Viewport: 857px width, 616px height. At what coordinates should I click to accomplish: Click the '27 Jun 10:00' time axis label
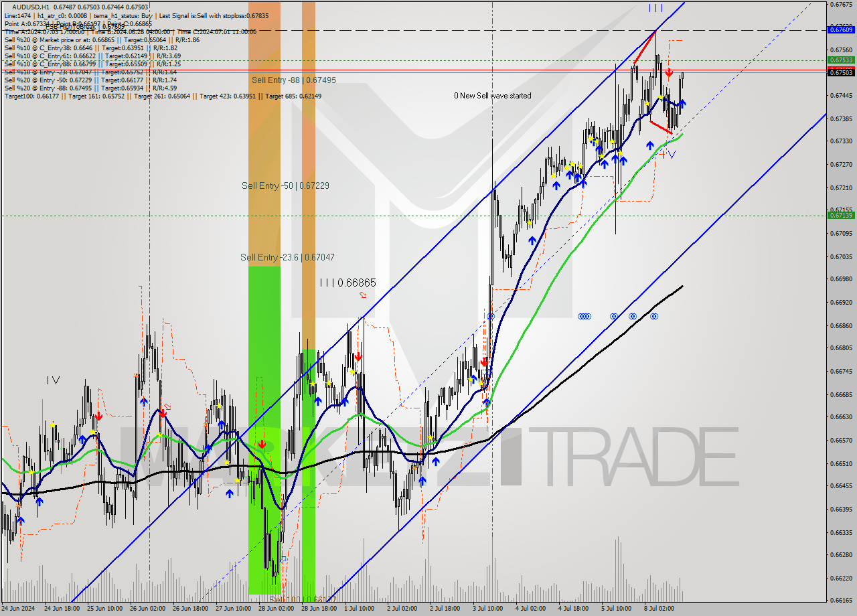[x=234, y=609]
